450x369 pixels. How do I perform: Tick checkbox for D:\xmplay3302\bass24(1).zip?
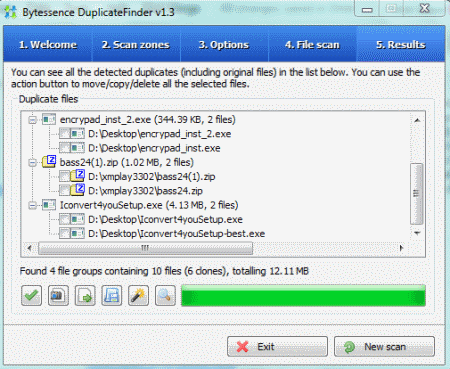click(x=64, y=176)
